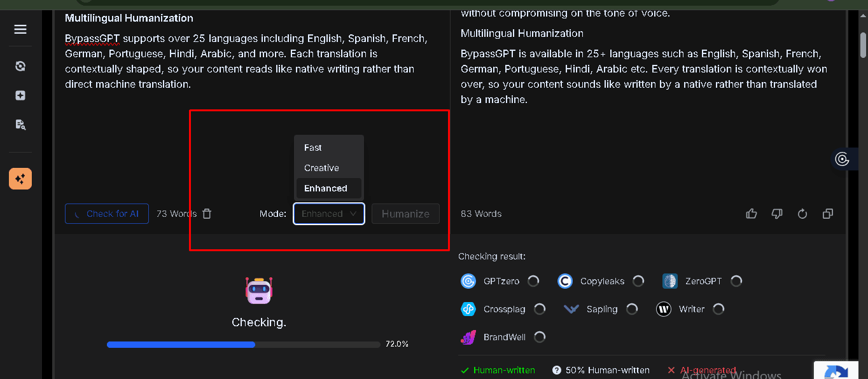This screenshot has height=379, width=868.
Task: Click the sparkle square icon in the sidebar
Action: 20,95
